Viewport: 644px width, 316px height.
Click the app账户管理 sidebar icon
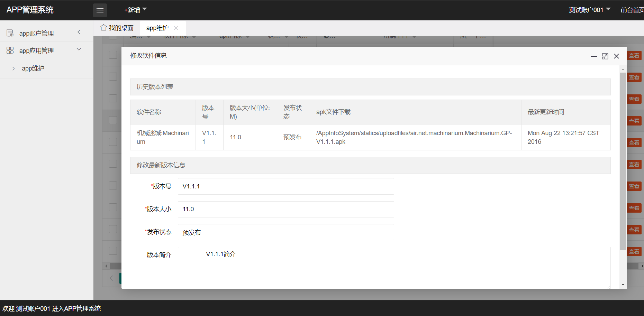coord(10,33)
